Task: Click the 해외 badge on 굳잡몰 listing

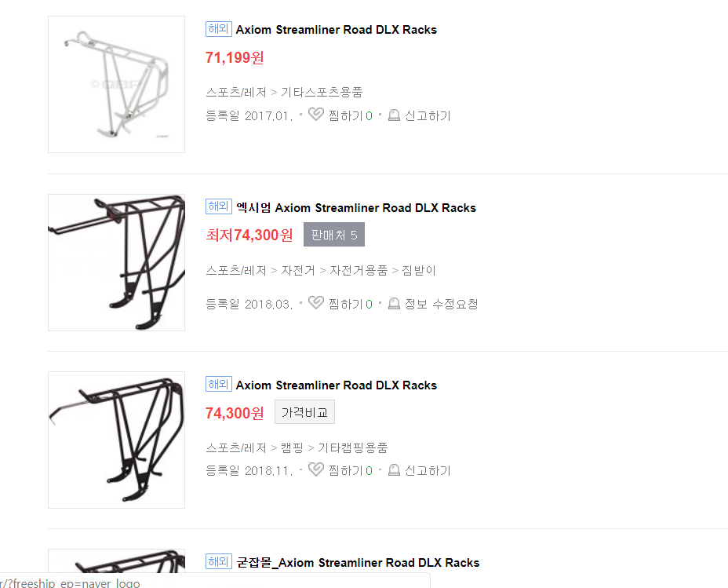Action: 219,561
